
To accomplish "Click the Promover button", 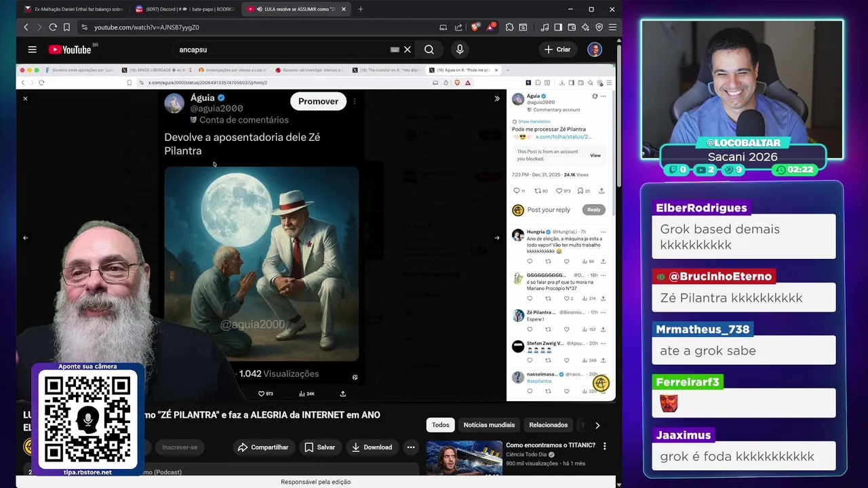I will tap(318, 102).
